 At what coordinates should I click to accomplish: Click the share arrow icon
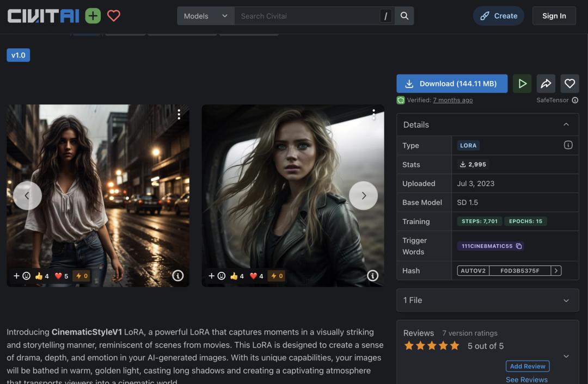coord(546,84)
